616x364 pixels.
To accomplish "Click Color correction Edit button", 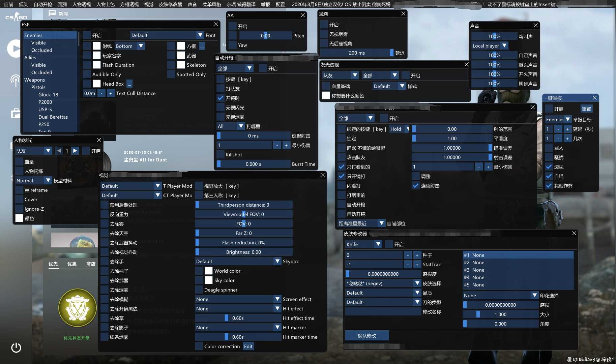I will point(248,346).
